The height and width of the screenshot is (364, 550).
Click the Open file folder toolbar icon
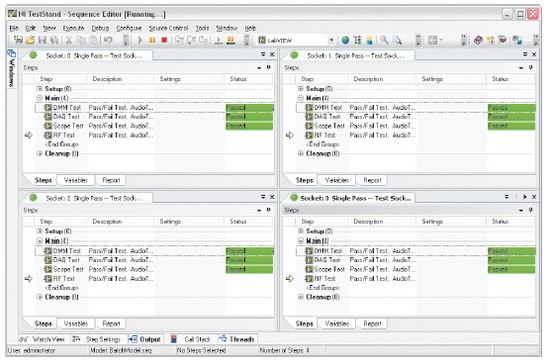[x=30, y=40]
